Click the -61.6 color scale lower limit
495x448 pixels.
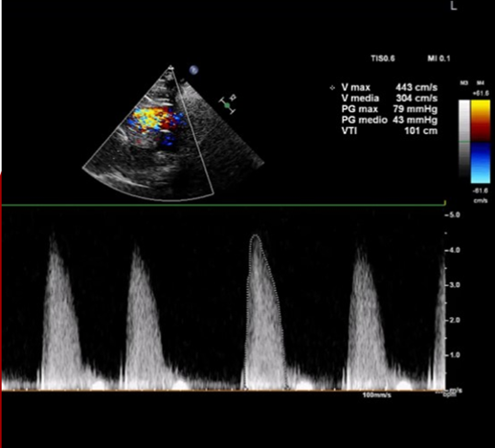[481, 190]
